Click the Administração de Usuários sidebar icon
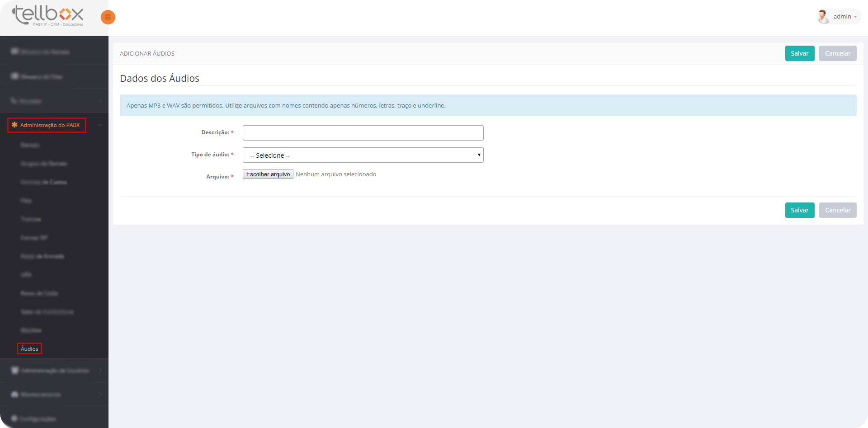The height and width of the screenshot is (428, 868). pyautogui.click(x=15, y=371)
